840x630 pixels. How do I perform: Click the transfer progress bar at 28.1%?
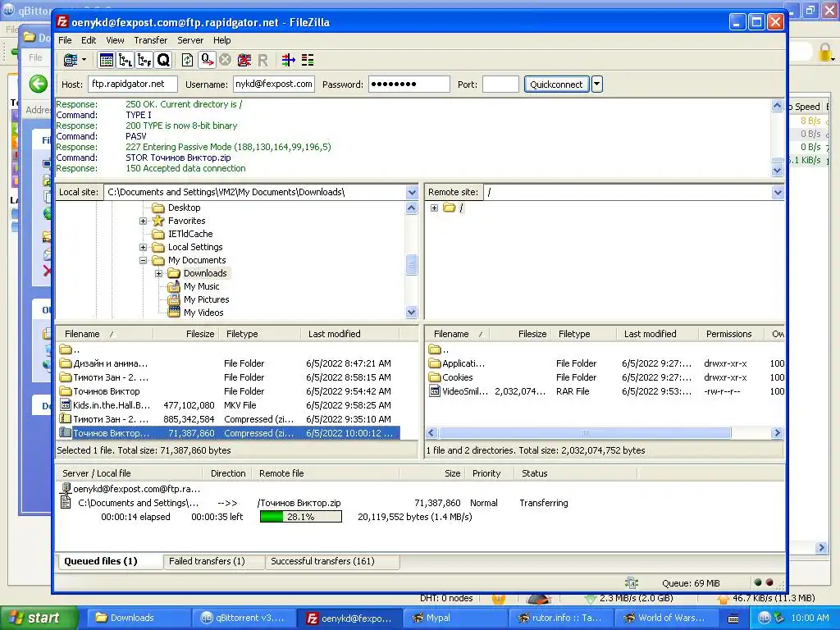pos(300,517)
